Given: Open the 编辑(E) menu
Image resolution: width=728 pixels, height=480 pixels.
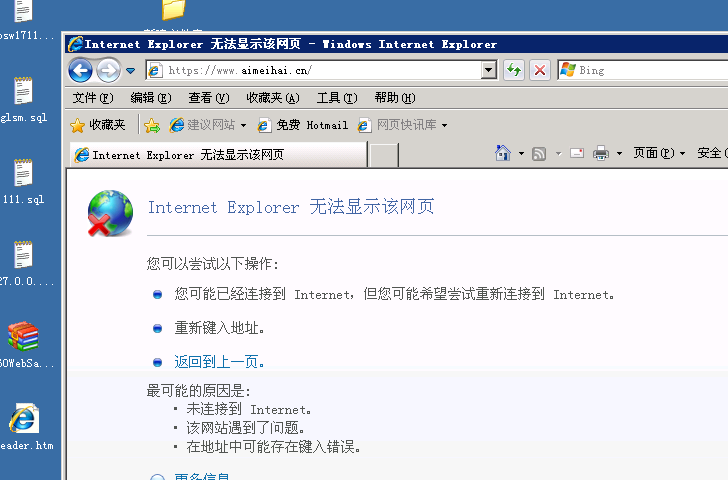Looking at the screenshot, I should tap(151, 98).
